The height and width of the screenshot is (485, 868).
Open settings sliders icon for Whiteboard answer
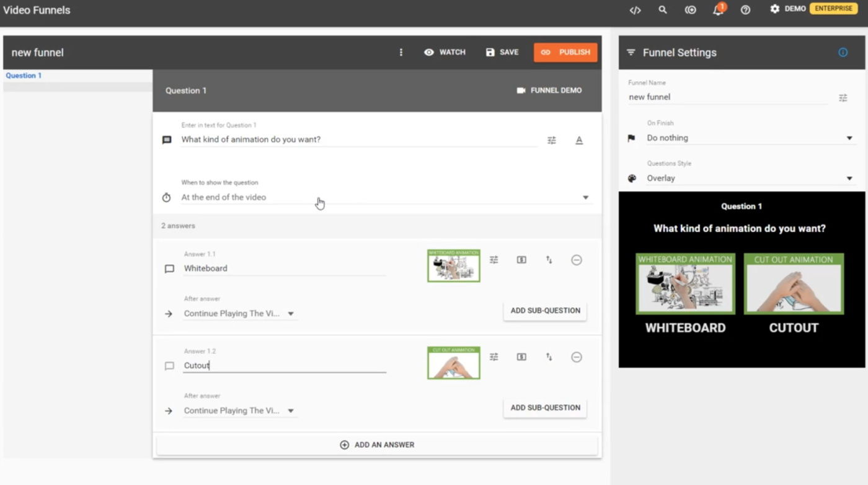[494, 260]
